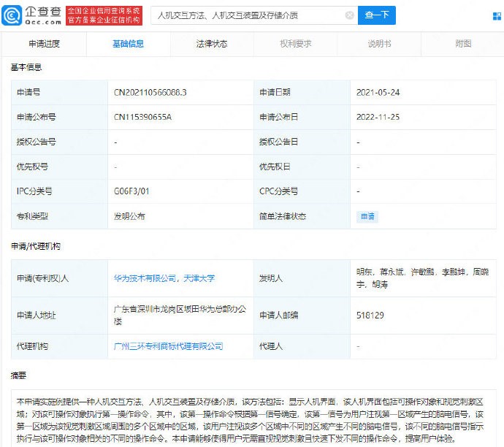Click the 基本信息 section heading
Image resolution: width=504 pixels, height=447 pixels.
[26, 67]
